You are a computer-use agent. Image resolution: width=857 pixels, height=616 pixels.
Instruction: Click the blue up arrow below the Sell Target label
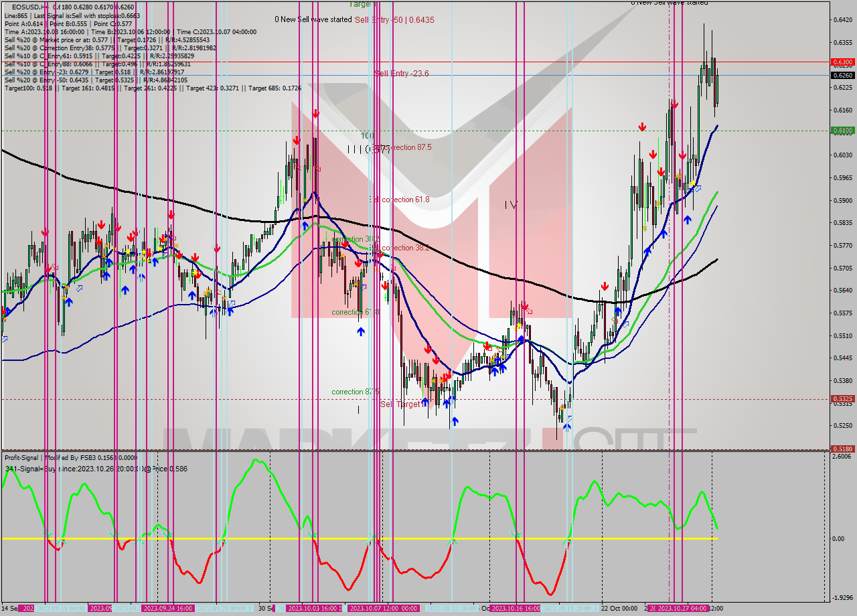(455, 420)
